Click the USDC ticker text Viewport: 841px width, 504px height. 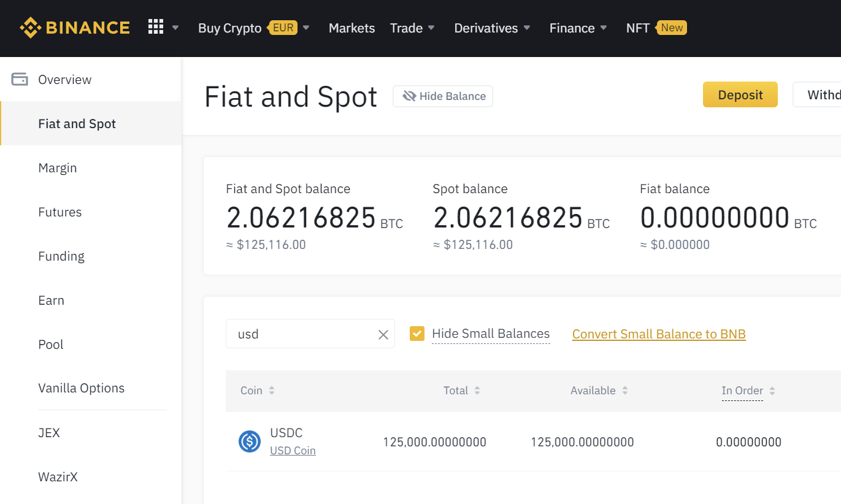coord(286,433)
